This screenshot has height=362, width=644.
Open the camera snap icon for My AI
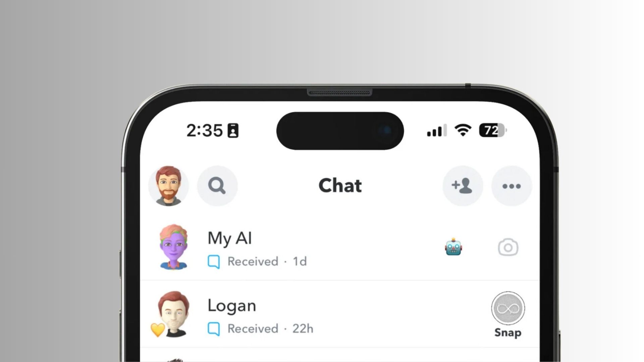point(508,247)
